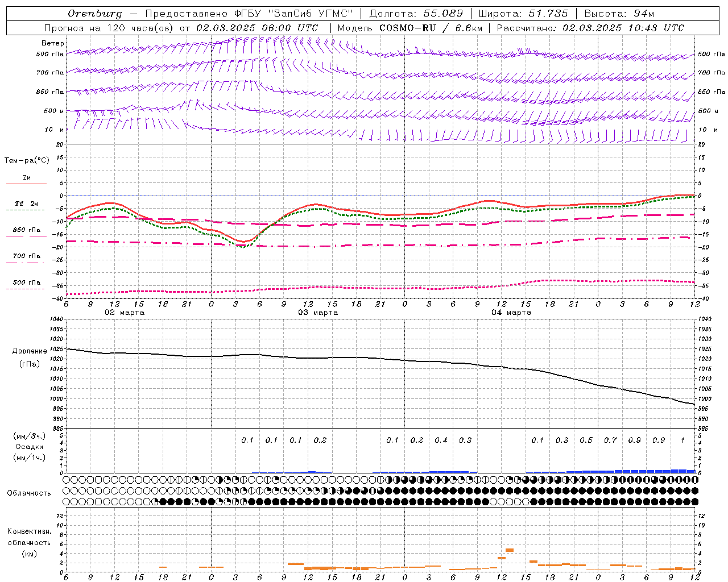Click the "Конвективн." convective cloud label
The width and height of the screenshot is (728, 582).
(29, 531)
